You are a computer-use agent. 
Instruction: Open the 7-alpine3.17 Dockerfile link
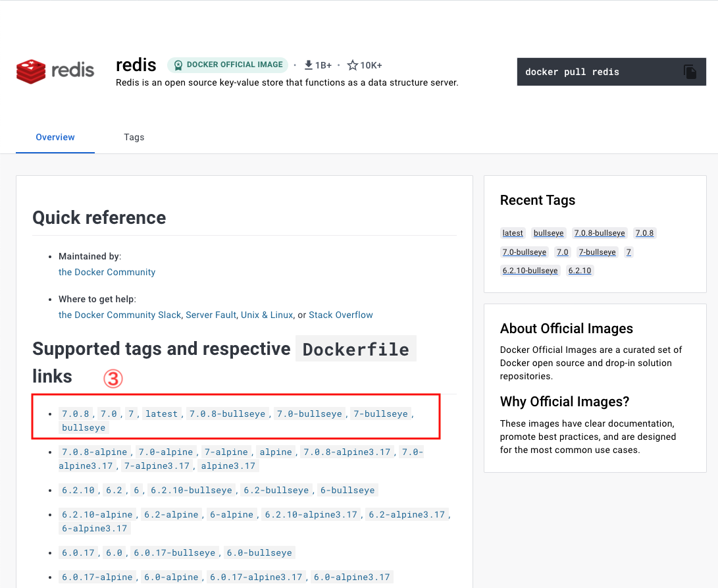pos(157,466)
